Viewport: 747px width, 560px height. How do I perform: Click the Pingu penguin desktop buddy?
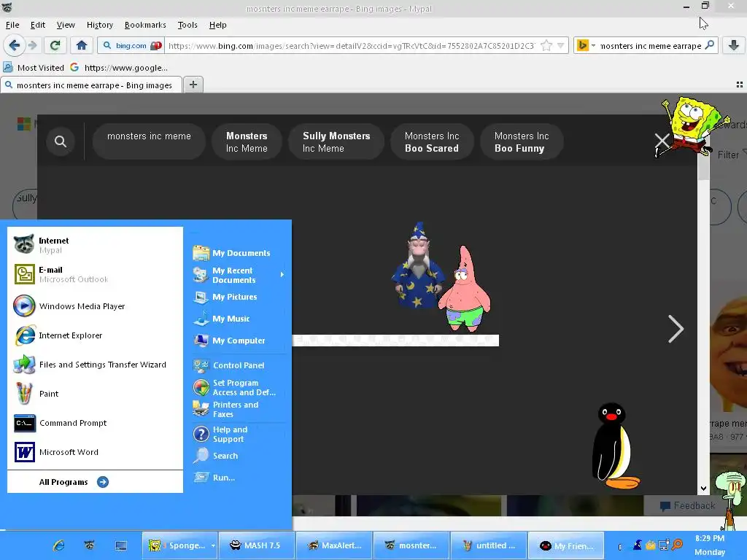[x=614, y=446]
